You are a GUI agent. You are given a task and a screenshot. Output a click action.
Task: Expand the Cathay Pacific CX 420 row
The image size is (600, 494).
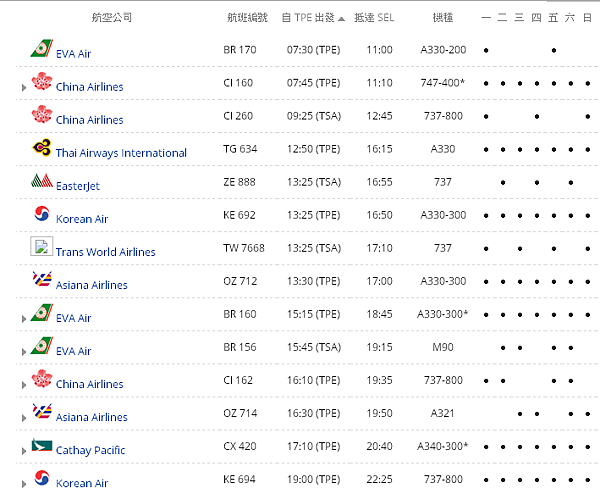(x=23, y=451)
